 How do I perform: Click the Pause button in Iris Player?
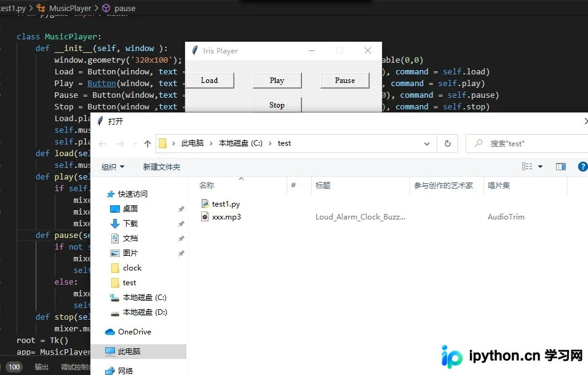(x=344, y=81)
